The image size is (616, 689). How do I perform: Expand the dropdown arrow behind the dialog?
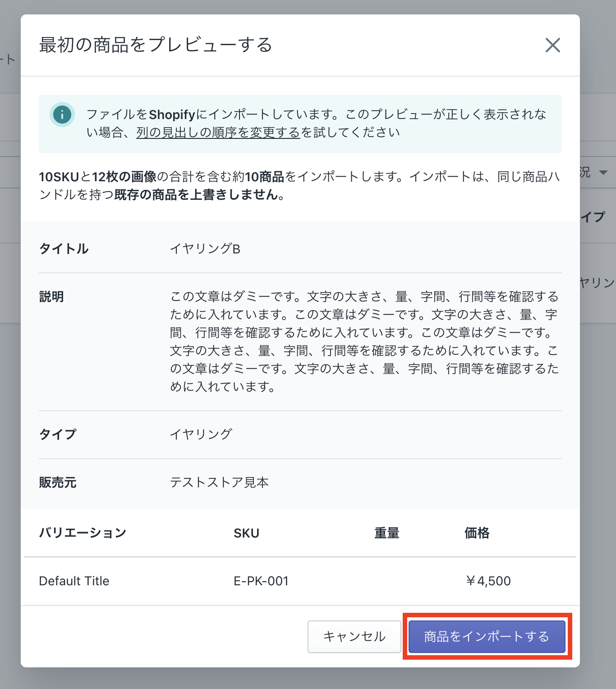click(x=603, y=172)
